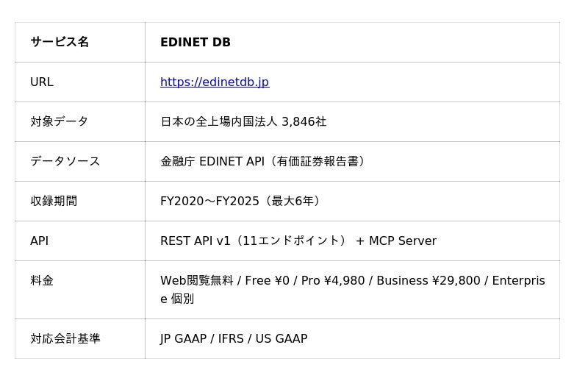Click the サービス名 header cell
The height and width of the screenshot is (381, 588).
(60, 43)
